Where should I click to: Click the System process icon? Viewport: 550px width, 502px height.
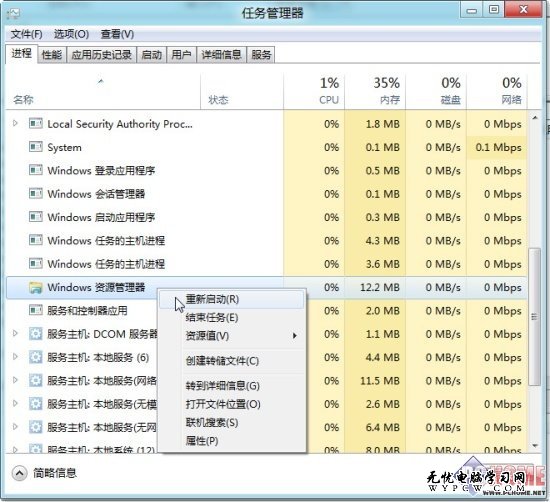coord(35,147)
